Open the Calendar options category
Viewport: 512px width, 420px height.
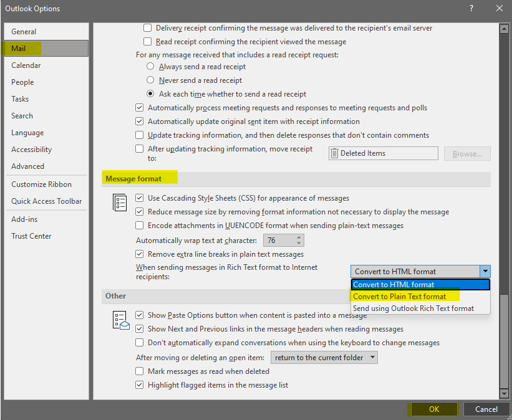[x=46, y=65]
